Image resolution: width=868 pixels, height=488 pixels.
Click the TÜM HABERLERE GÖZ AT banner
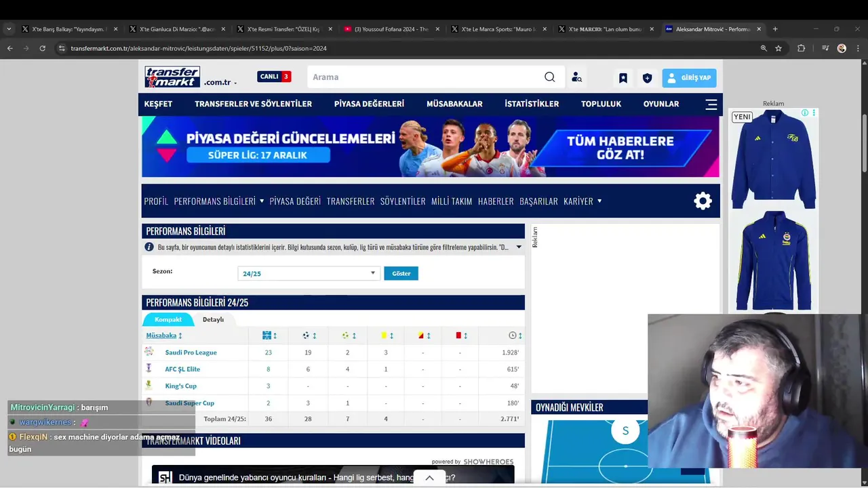620,148
